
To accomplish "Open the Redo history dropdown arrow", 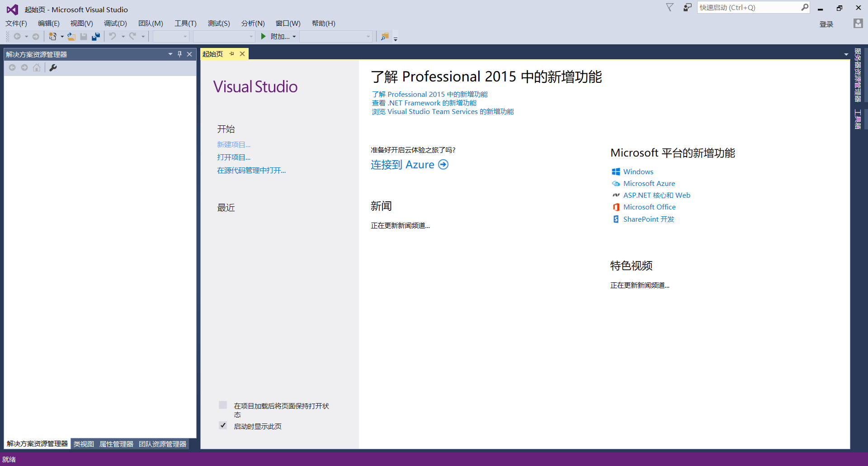I will coord(143,37).
